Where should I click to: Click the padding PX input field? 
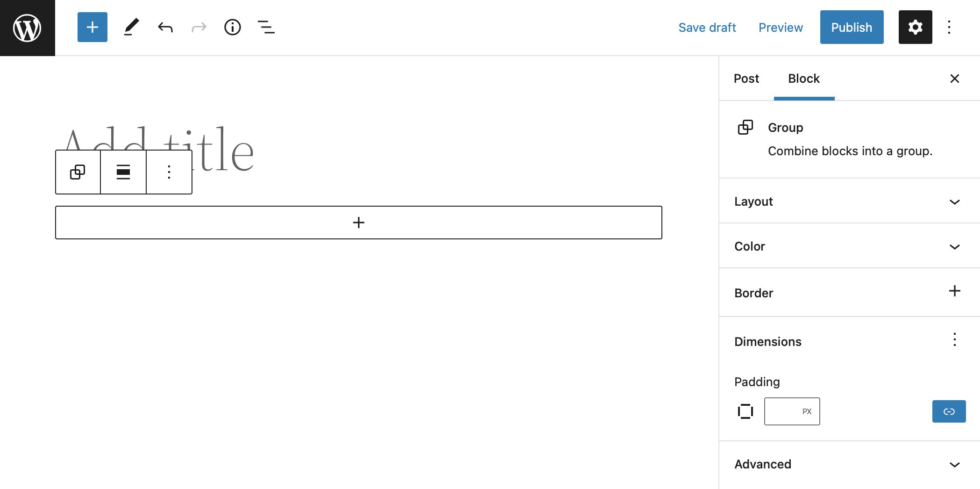(x=792, y=411)
